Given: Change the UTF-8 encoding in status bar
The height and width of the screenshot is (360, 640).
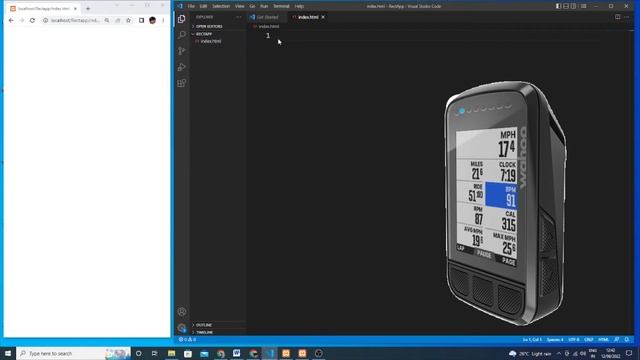Looking at the screenshot, I should [x=573, y=340].
